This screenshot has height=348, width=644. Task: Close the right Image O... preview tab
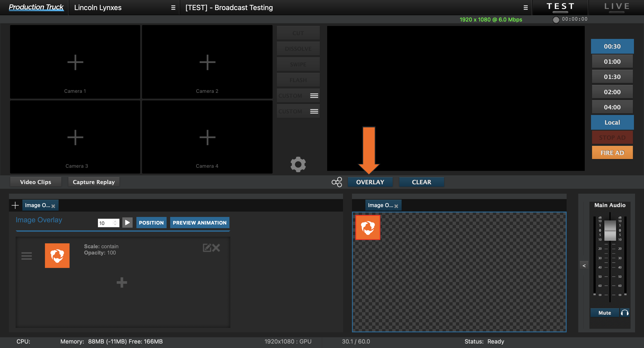coord(396,206)
